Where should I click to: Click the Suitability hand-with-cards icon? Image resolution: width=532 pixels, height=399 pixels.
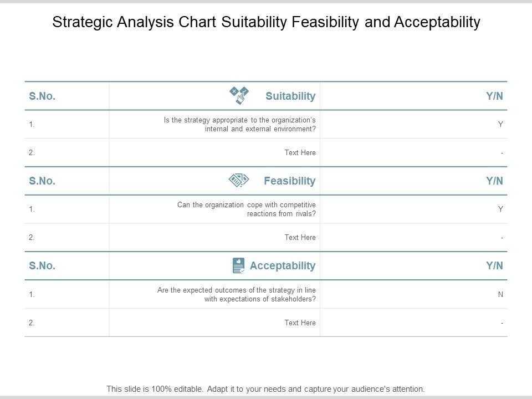(x=239, y=95)
